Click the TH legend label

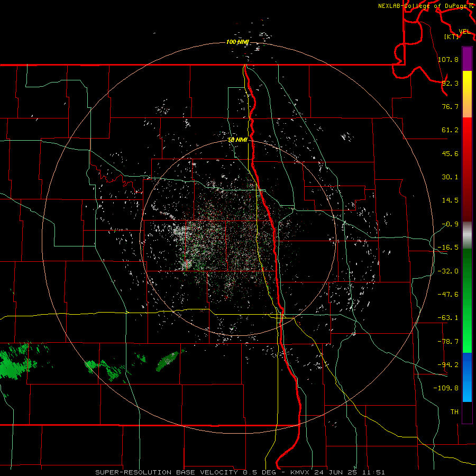(454, 412)
